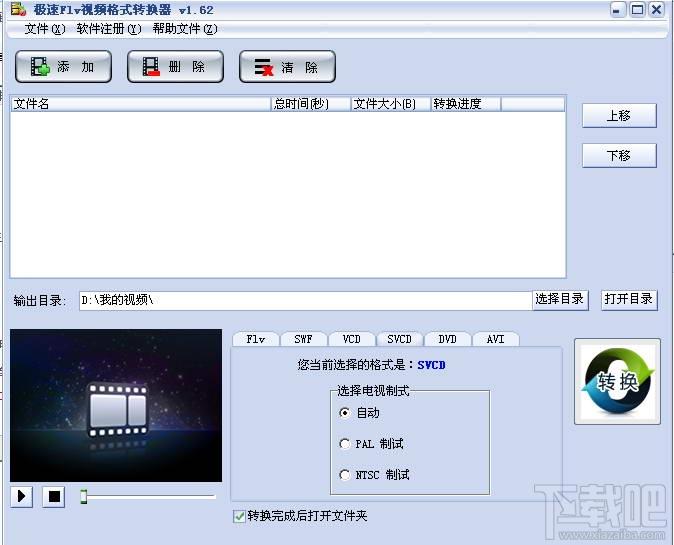The height and width of the screenshot is (545, 674).
Task: Click the app icon in title bar
Action: point(18,9)
